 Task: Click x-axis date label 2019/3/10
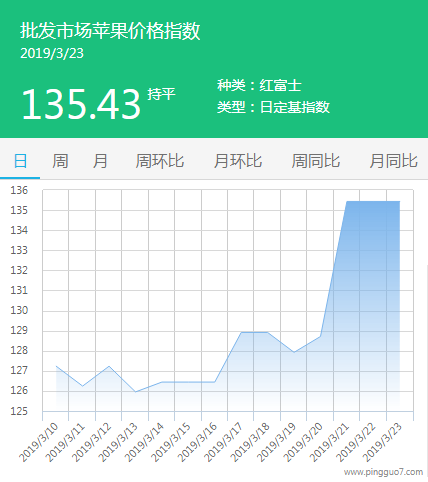38,442
